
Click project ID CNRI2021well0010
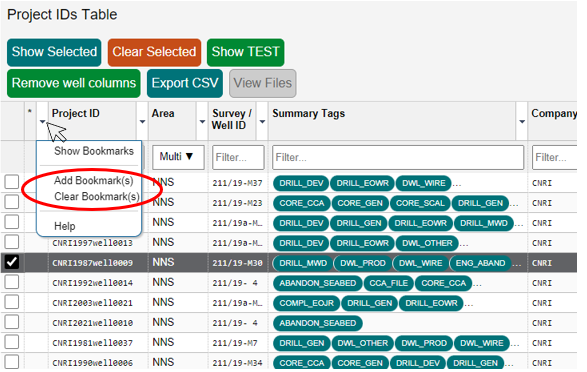[x=92, y=323]
